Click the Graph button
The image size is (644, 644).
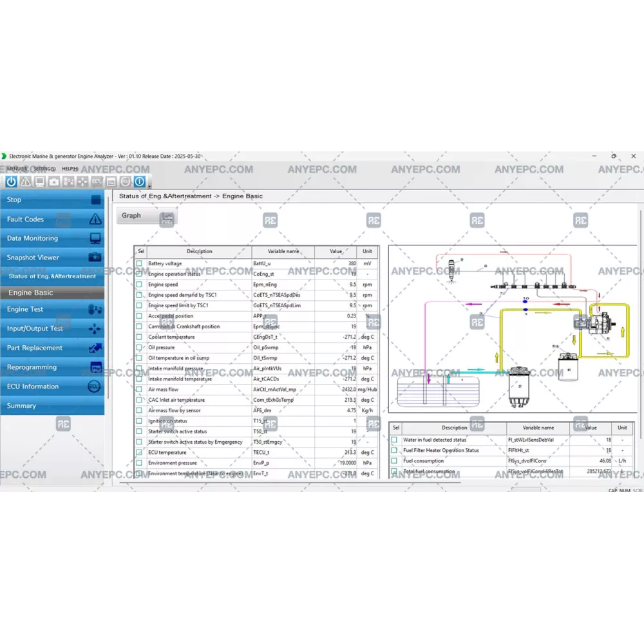[146, 216]
